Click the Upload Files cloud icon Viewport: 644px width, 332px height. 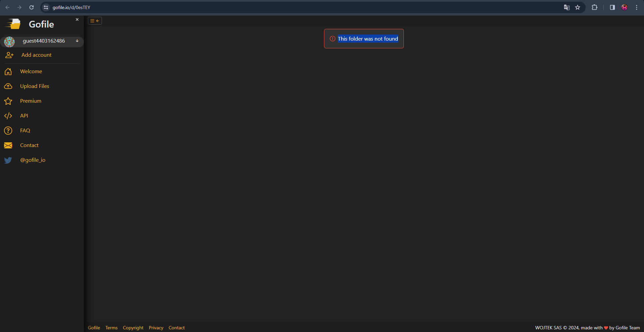click(8, 86)
